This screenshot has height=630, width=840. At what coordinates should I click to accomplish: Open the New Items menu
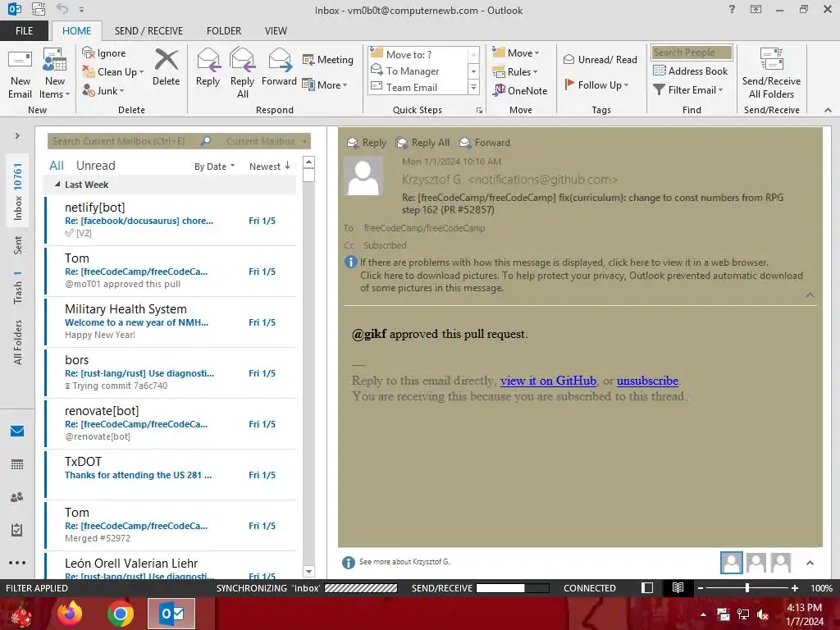[x=55, y=73]
